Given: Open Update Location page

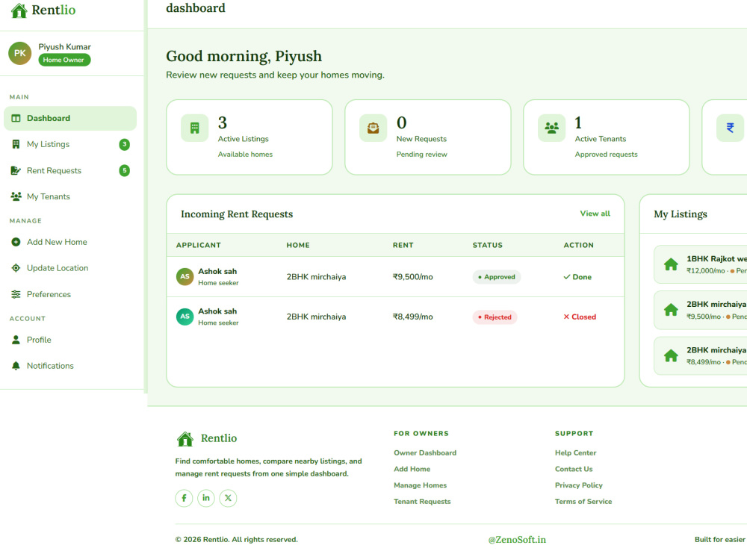Looking at the screenshot, I should pyautogui.click(x=70, y=268).
